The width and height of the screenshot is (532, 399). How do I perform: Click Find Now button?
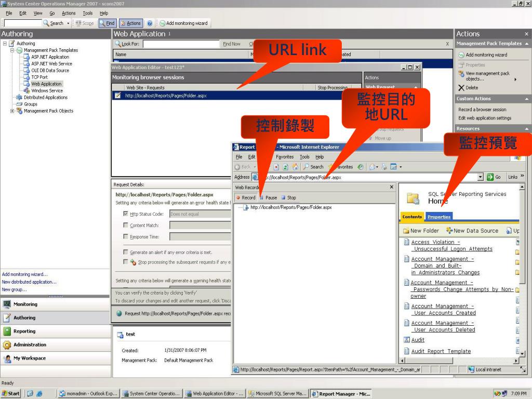[x=231, y=44]
